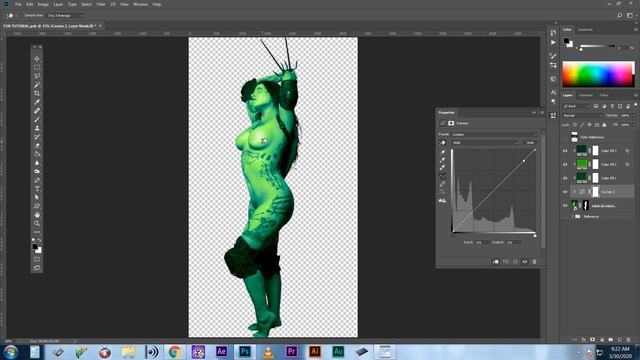Switch to the Paths tab

click(604, 95)
